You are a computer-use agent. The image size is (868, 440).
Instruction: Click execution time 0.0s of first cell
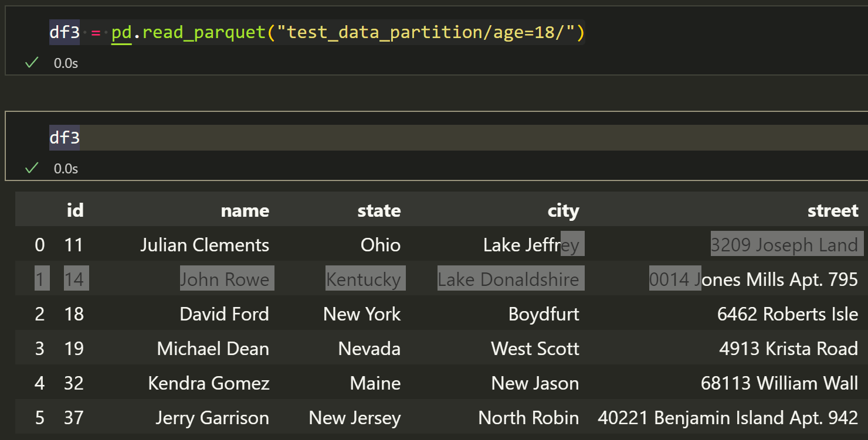(x=66, y=63)
